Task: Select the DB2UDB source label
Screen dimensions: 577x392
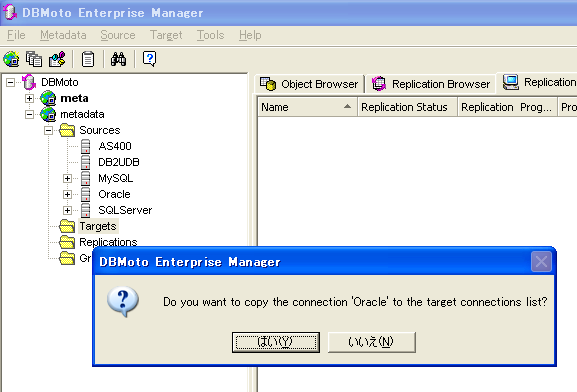Action: 119,162
